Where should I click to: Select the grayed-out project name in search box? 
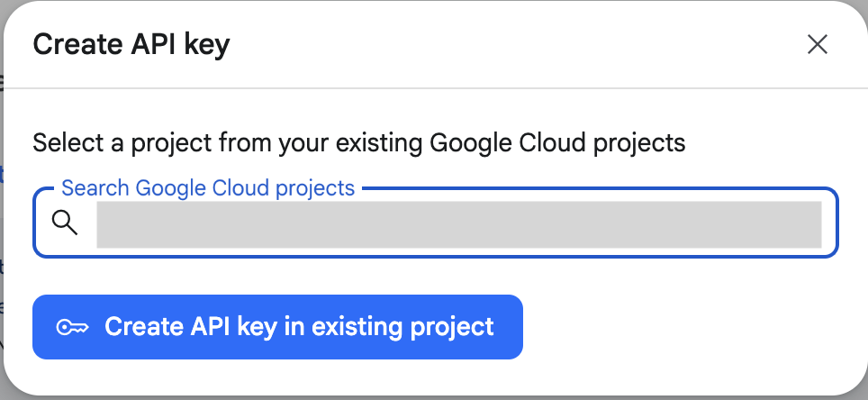(458, 224)
